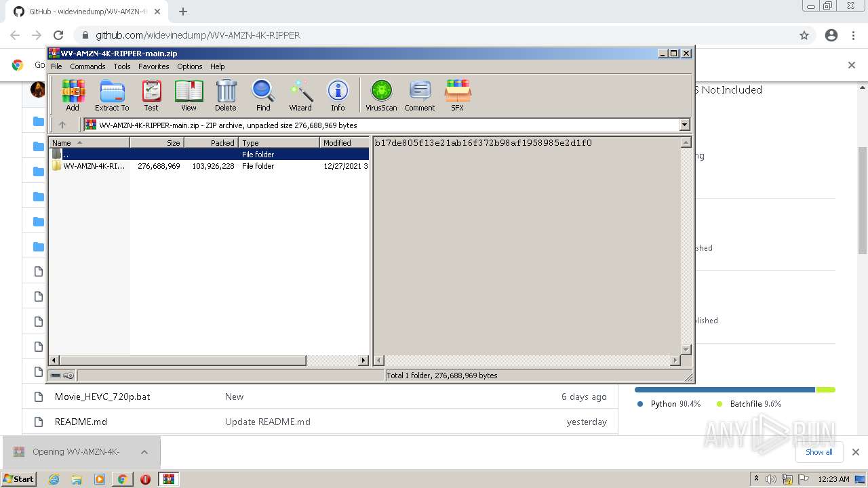The height and width of the screenshot is (488, 868).
Task: Open WinRAR taskbar button
Action: tap(169, 479)
